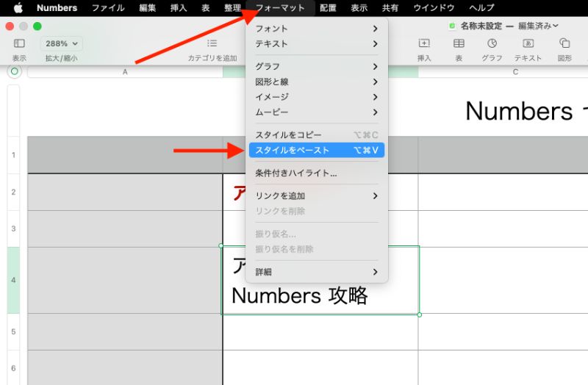
Task: Open the 配置 menu
Action: (x=328, y=7)
